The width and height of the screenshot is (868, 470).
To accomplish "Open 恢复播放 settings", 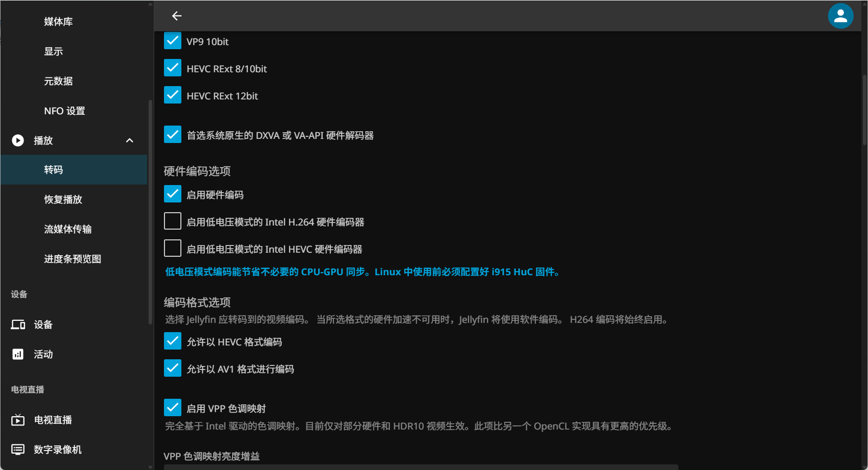I will tap(63, 199).
